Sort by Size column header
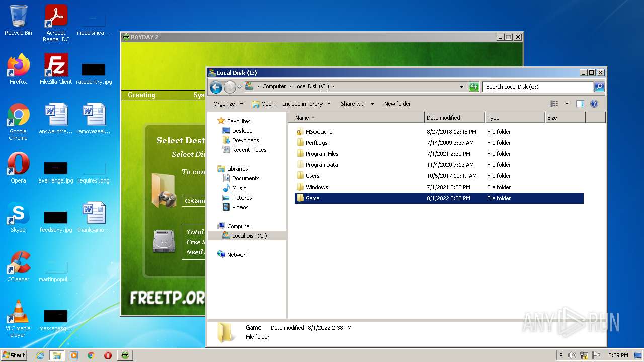Image resolution: width=644 pixels, height=362 pixels. point(565,118)
